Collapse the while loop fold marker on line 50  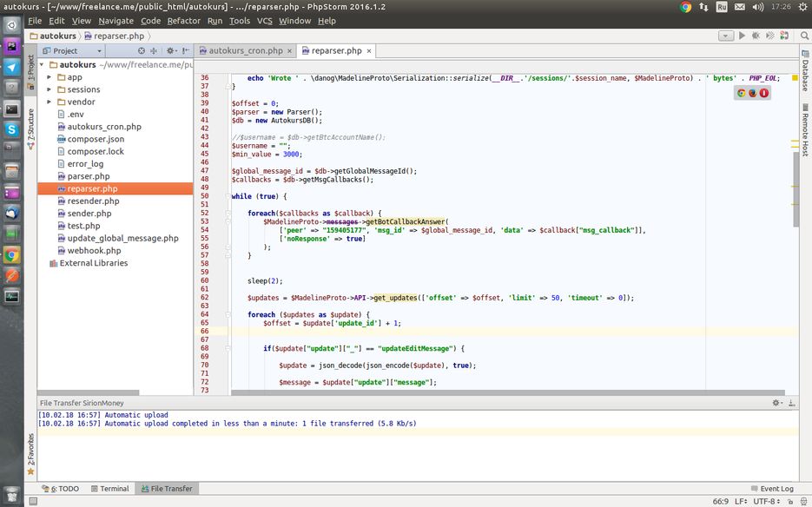pos(228,197)
